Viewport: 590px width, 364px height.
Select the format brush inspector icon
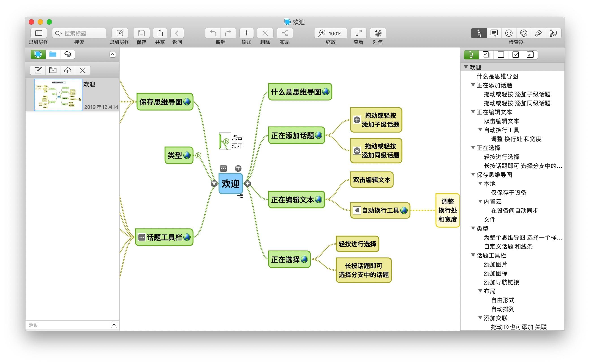[x=539, y=33]
